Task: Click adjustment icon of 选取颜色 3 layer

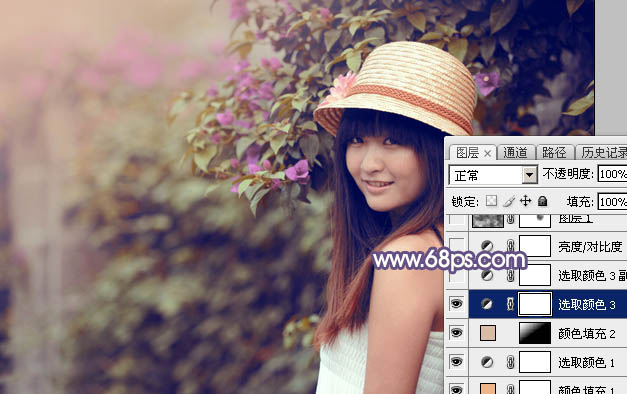Action: 487,304
